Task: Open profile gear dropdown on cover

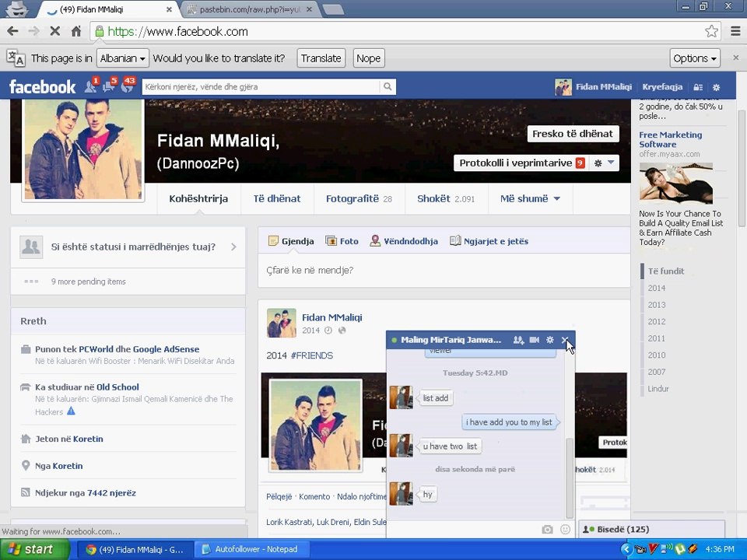Action: [x=604, y=163]
